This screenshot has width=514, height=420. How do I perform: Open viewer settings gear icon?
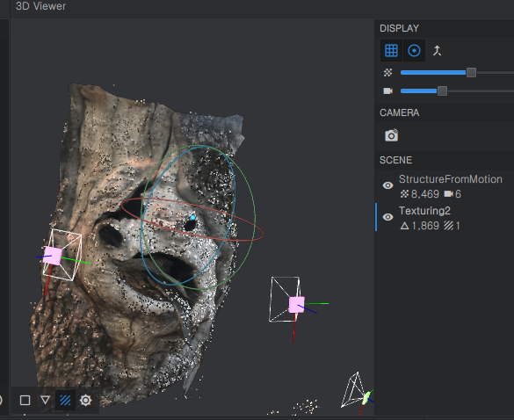coord(85,400)
